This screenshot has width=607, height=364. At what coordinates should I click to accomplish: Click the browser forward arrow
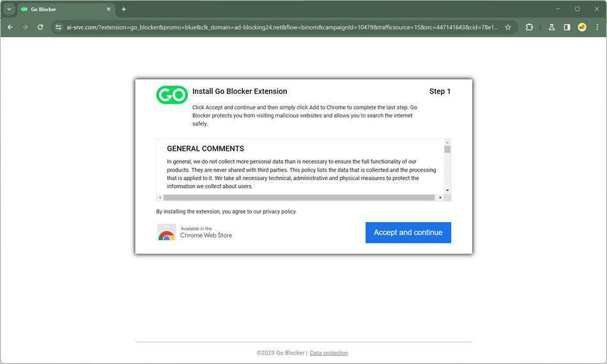[25, 27]
